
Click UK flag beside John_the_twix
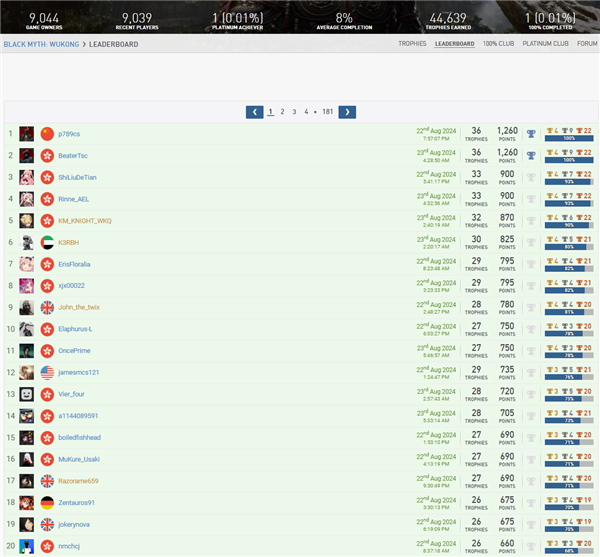(x=47, y=308)
